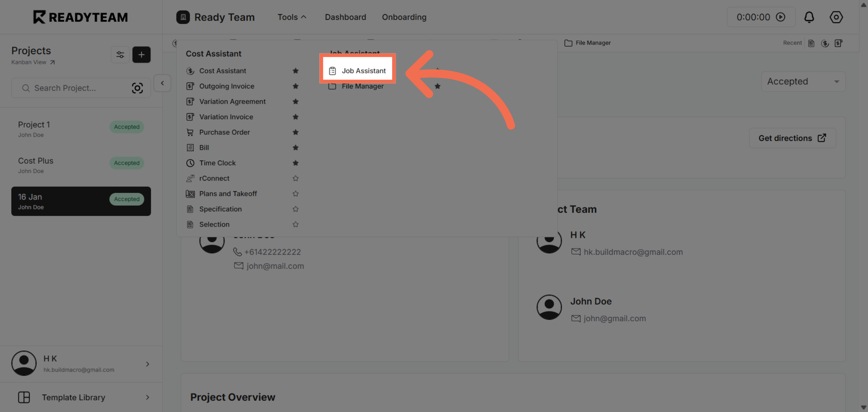Click the notification bell icon
The image size is (868, 412).
[809, 17]
